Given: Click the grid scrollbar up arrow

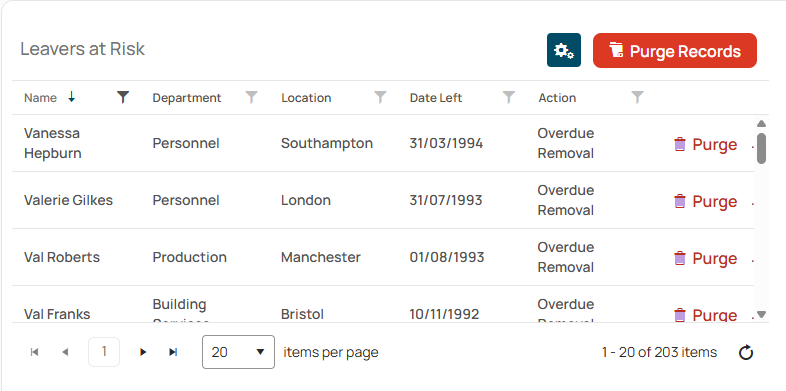Looking at the screenshot, I should (x=761, y=123).
